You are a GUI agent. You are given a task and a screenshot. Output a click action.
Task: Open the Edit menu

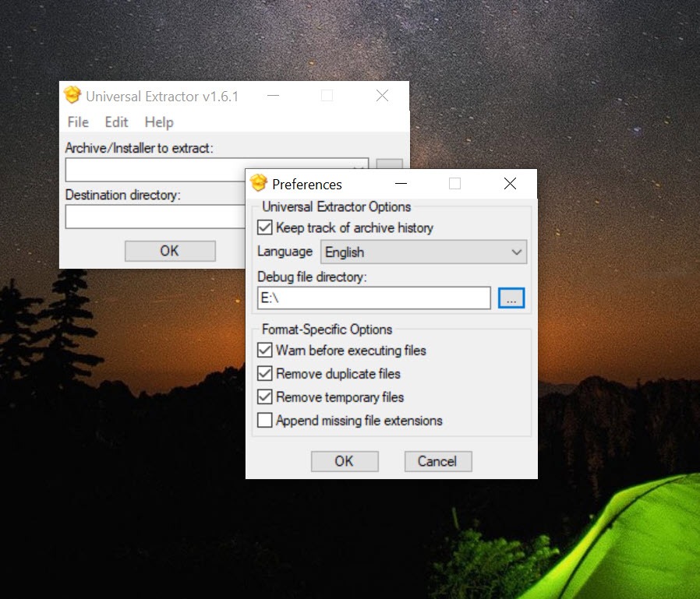click(116, 122)
